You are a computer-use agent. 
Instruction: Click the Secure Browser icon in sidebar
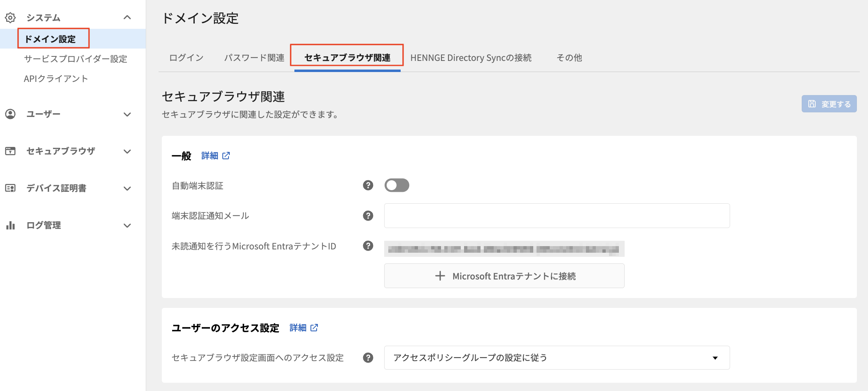coord(10,151)
